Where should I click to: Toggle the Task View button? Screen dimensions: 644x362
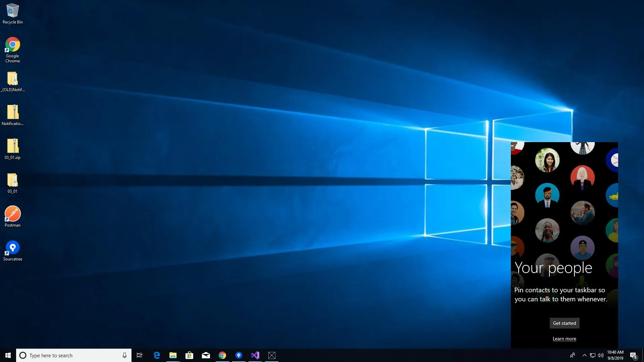coord(140,355)
